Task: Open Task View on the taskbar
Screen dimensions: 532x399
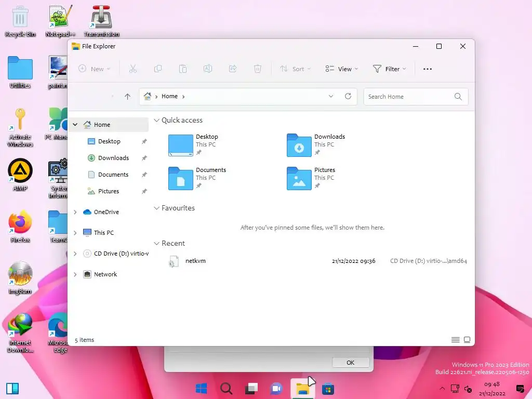Action: click(251, 389)
